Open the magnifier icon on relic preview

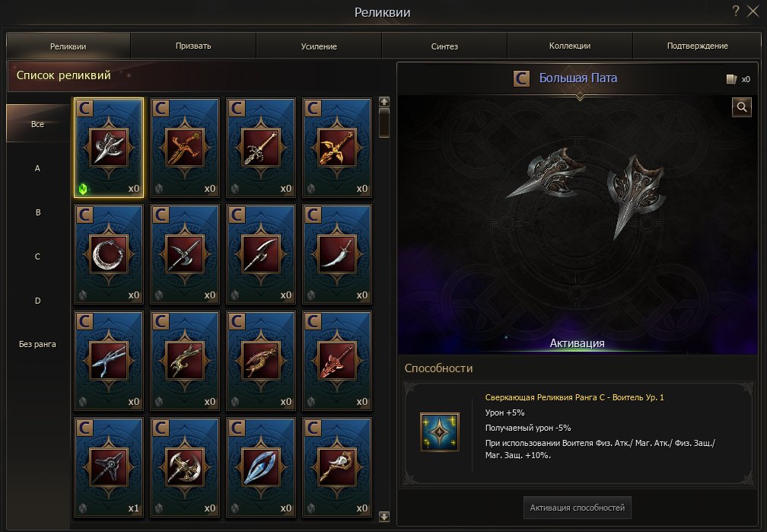point(742,107)
